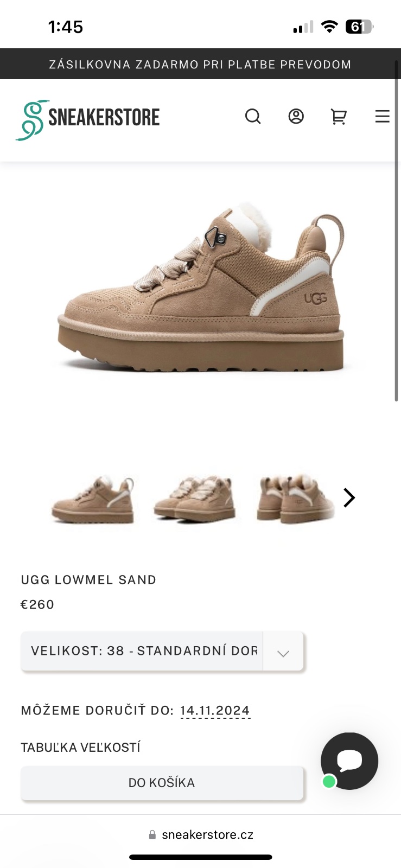Image resolution: width=401 pixels, height=868 pixels.
Task: Open the user account icon
Action: [x=296, y=116]
